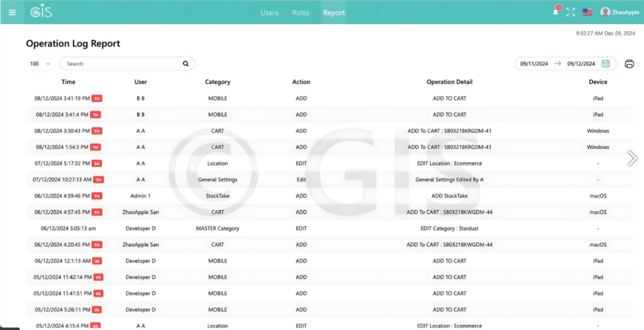Screen dimensions: 644x330
Task: Click right chevron to scroll table
Action: pyautogui.click(x=632, y=159)
